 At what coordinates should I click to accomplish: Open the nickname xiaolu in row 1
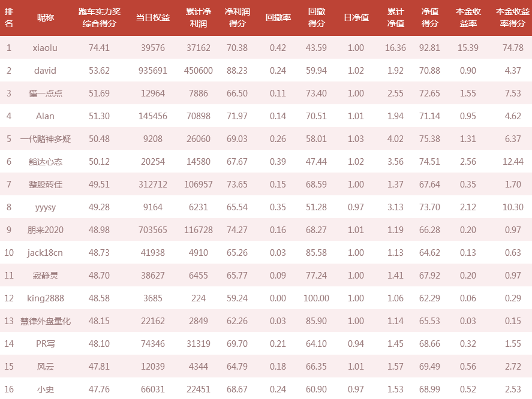tap(45, 48)
